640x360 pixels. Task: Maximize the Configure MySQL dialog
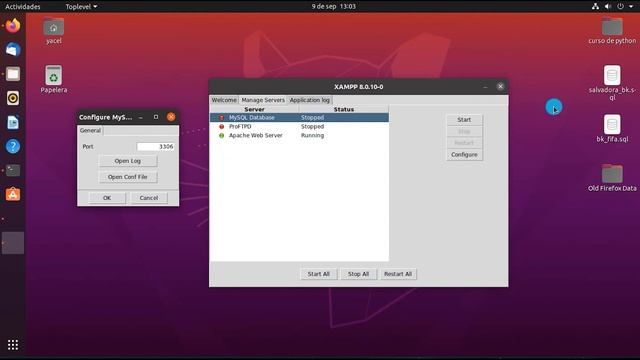coord(156,117)
